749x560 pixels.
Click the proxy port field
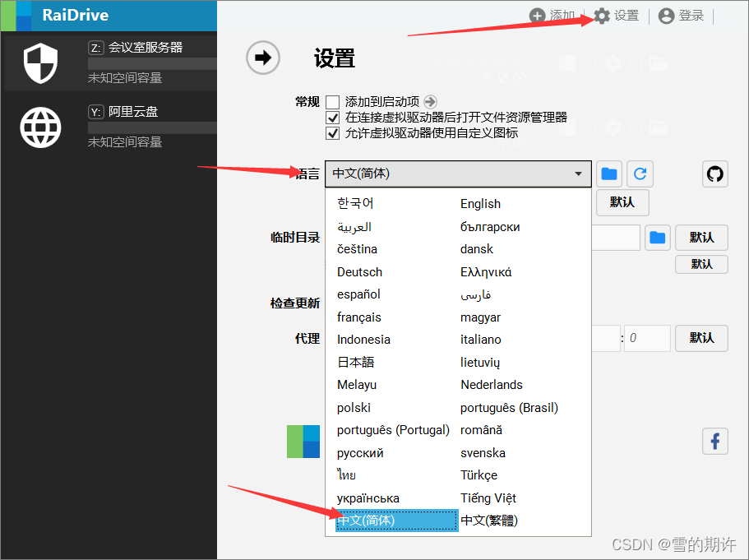pyautogui.click(x=647, y=338)
